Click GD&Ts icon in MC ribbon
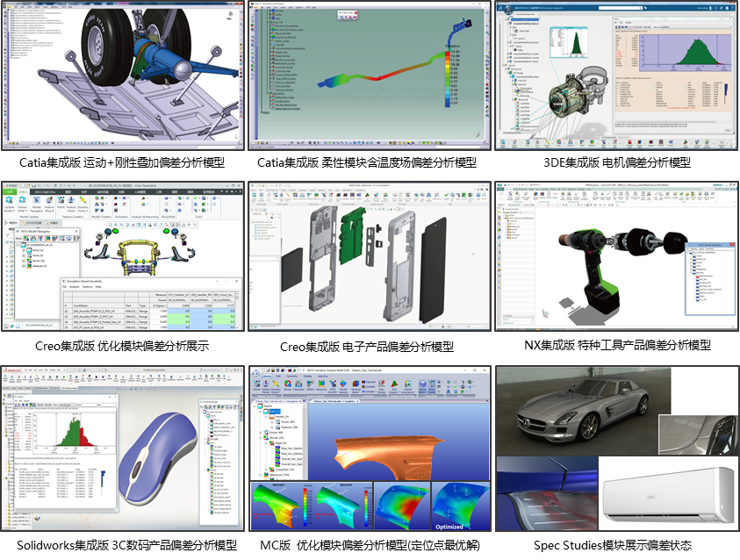The height and width of the screenshot is (560, 740). (311, 385)
